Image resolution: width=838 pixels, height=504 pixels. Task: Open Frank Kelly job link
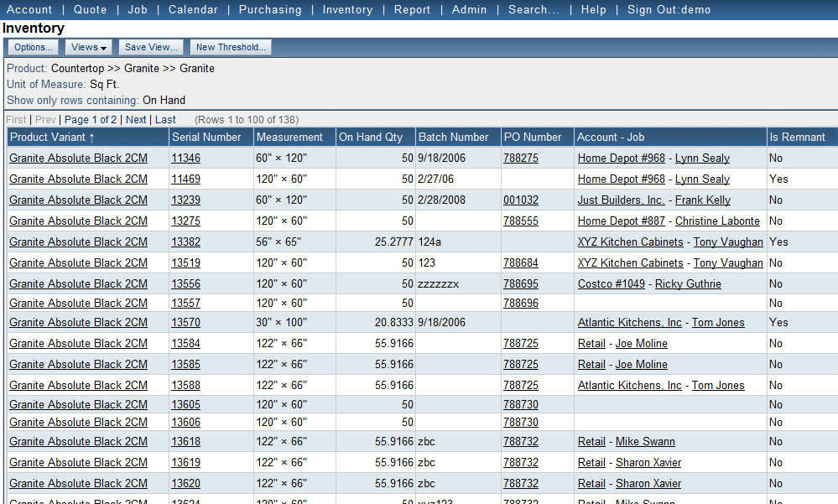point(702,200)
